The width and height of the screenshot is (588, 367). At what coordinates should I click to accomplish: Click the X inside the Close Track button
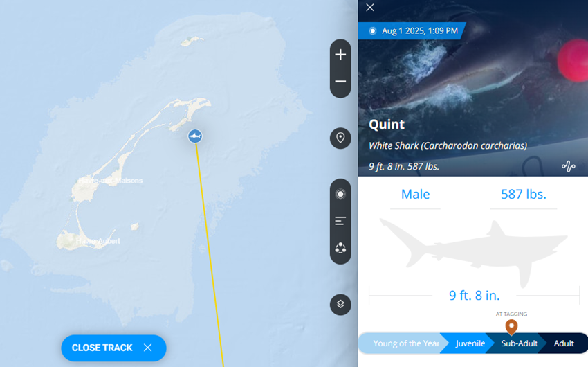coord(148,348)
